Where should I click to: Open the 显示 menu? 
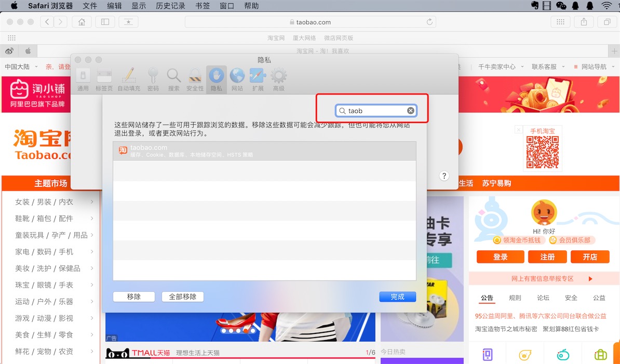point(139,6)
